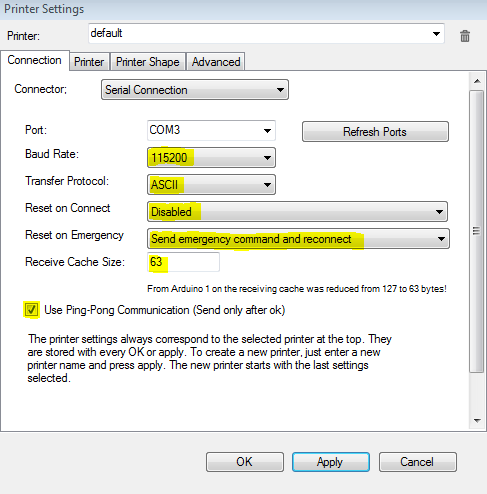Click the vertical scrollbar thumb
487x494 pixels.
pos(477,231)
